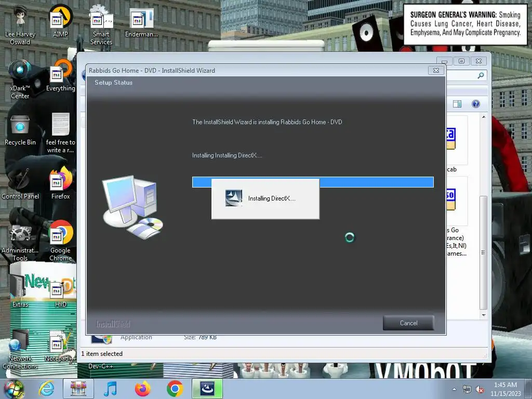This screenshot has width=532, height=399.
Task: Open the Enderman desktop shortcut
Action: click(x=141, y=22)
